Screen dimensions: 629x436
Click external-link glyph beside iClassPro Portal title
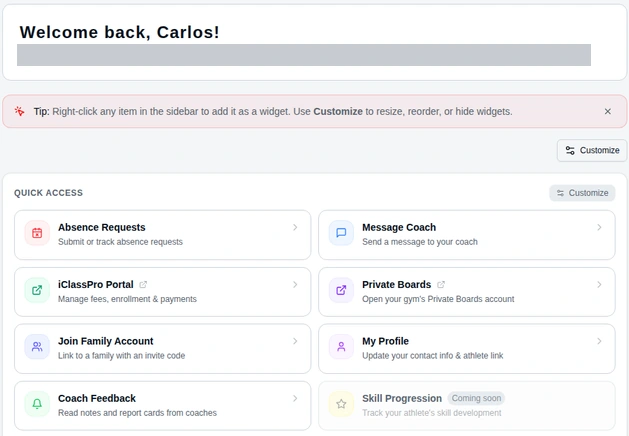[x=143, y=284]
